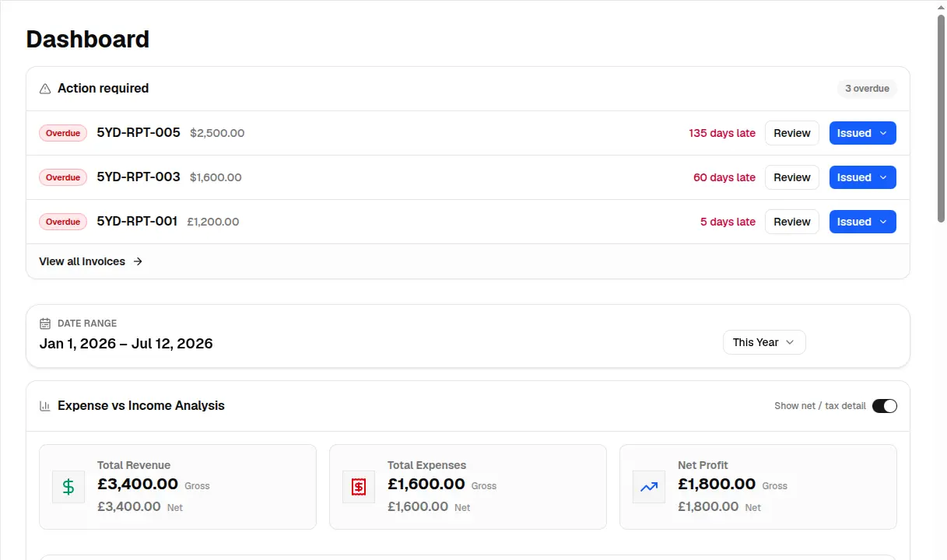
Task: Click the red receipt icon in Total Expenses
Action: click(359, 487)
